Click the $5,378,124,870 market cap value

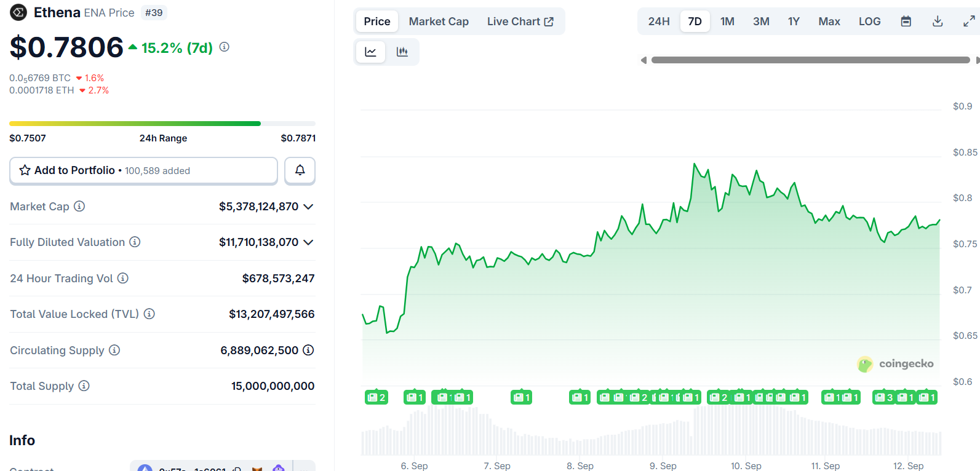coord(258,207)
